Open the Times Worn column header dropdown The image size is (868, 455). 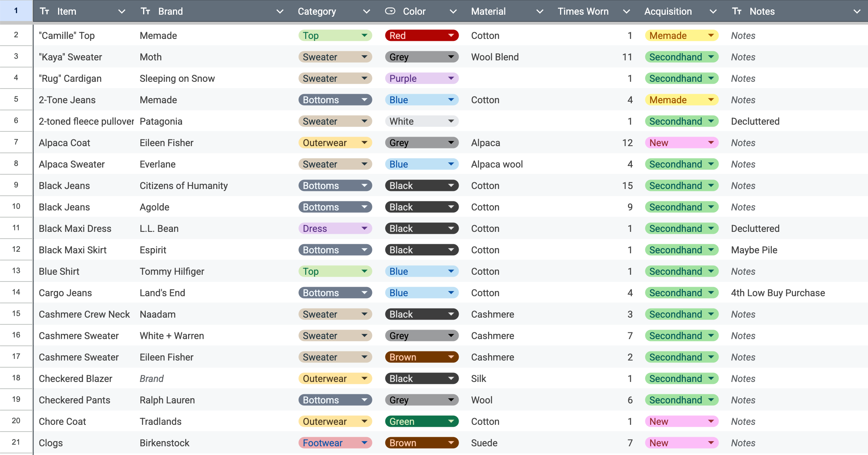click(x=626, y=12)
